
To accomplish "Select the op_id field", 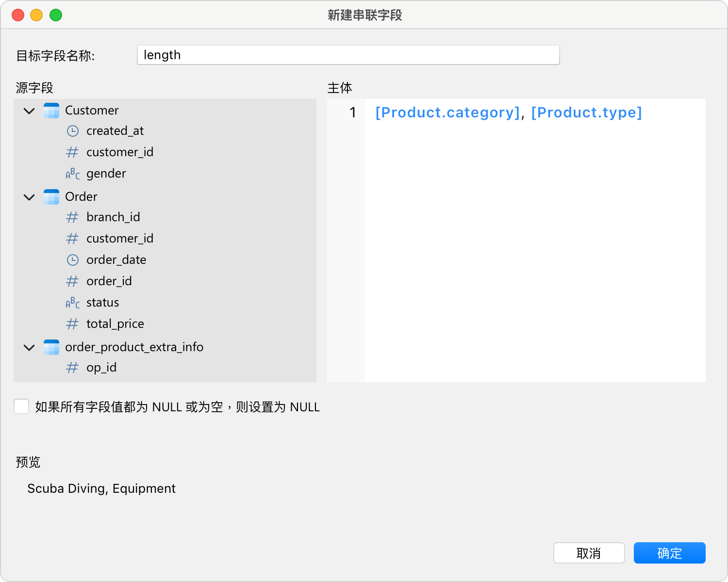I will click(101, 368).
